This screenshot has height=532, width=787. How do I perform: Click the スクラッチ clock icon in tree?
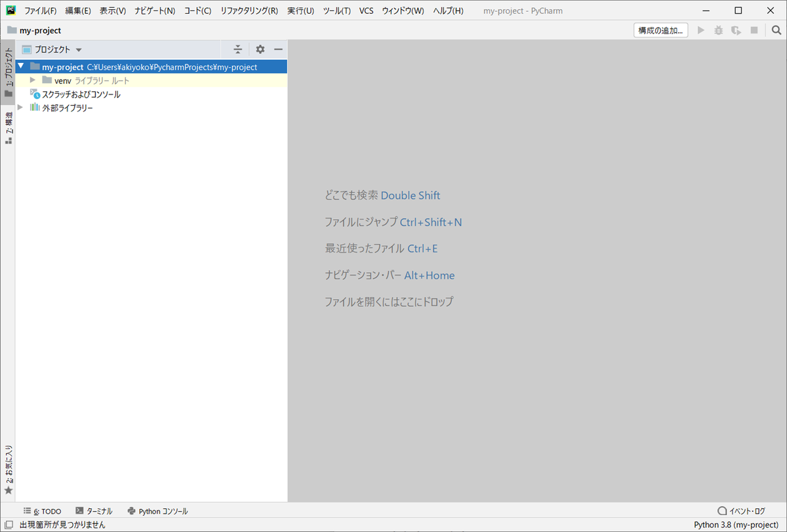point(35,94)
